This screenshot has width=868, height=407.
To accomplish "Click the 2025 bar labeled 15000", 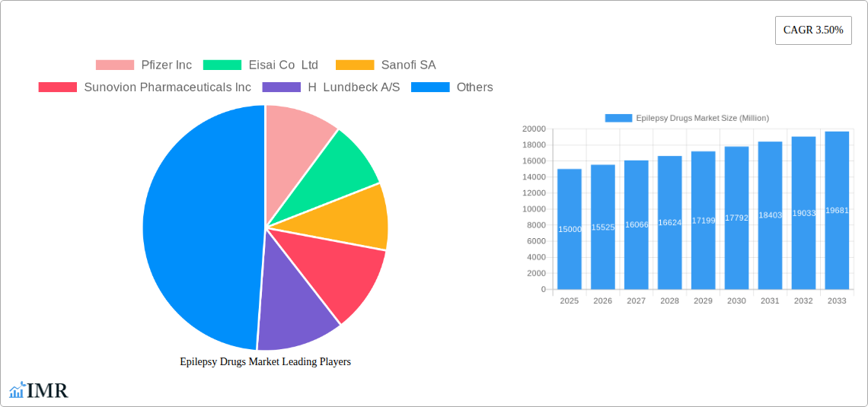I will (x=570, y=229).
